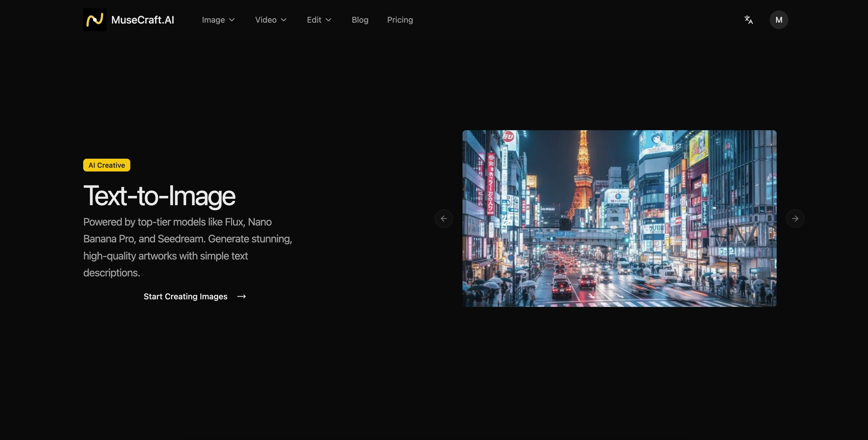
Task: Advance carousel with right arrow button
Action: pyautogui.click(x=795, y=219)
